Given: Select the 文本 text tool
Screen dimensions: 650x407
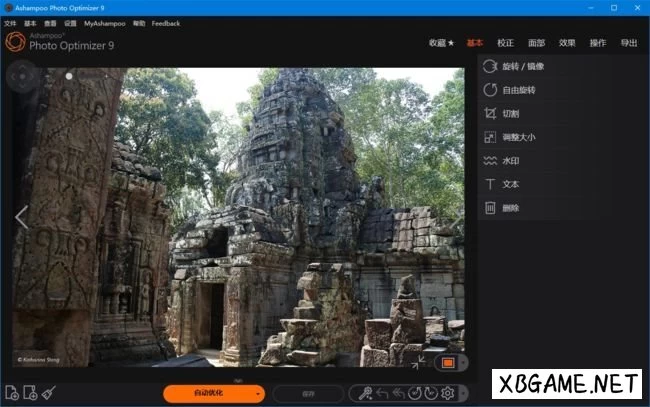Looking at the screenshot, I should (x=490, y=184).
